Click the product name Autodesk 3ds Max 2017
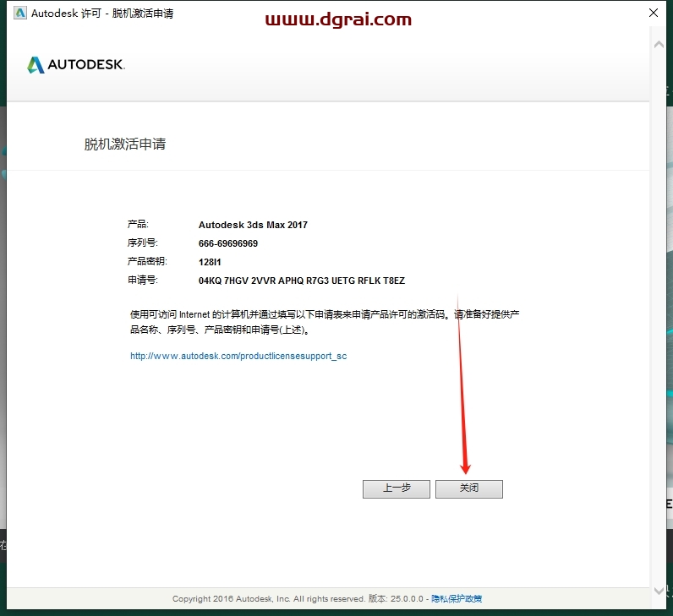The height and width of the screenshot is (616, 673). (x=253, y=225)
